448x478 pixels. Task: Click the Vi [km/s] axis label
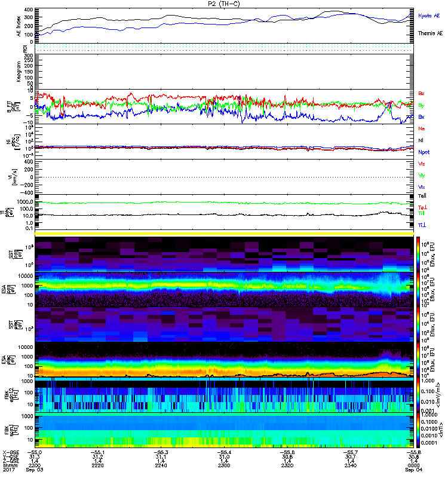14,177
